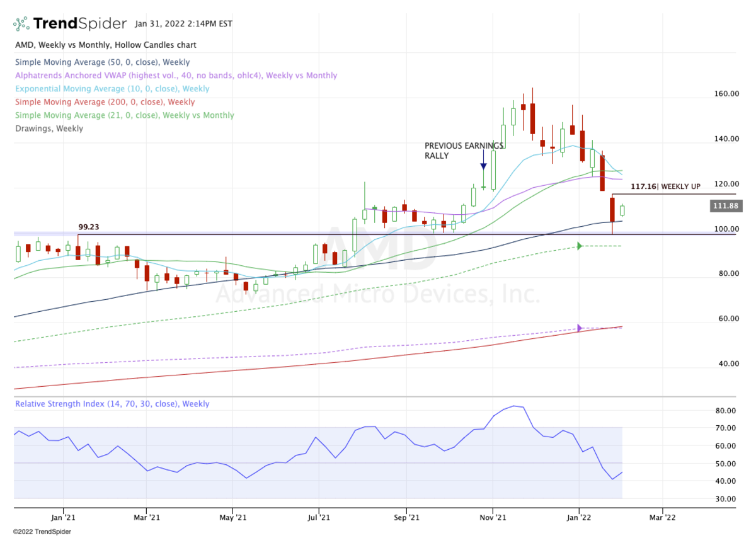The height and width of the screenshot is (538, 756).
Task: Select the Simple Moving Average (200) legend entry
Action: tap(105, 102)
